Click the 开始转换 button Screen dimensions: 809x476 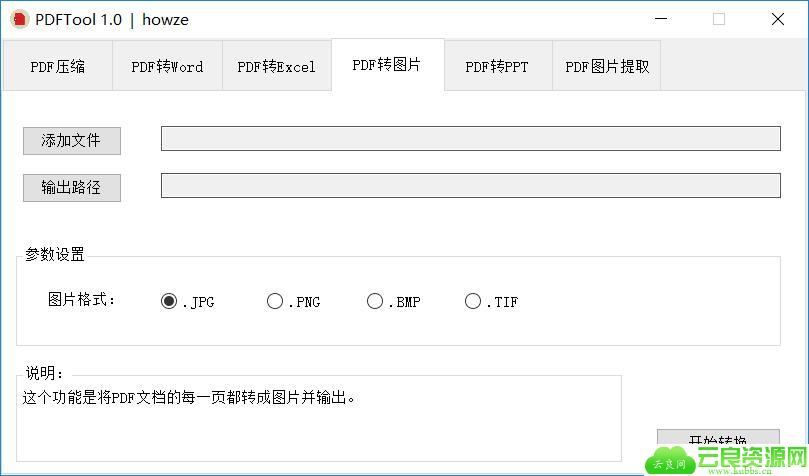(717, 440)
